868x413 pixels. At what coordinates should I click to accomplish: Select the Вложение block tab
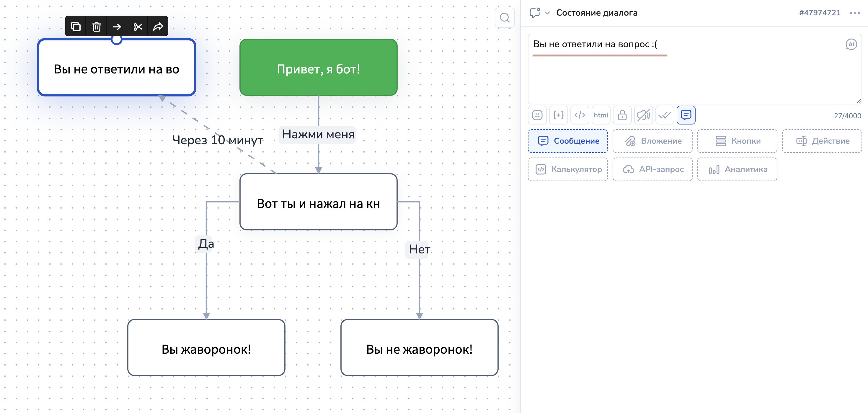point(653,141)
